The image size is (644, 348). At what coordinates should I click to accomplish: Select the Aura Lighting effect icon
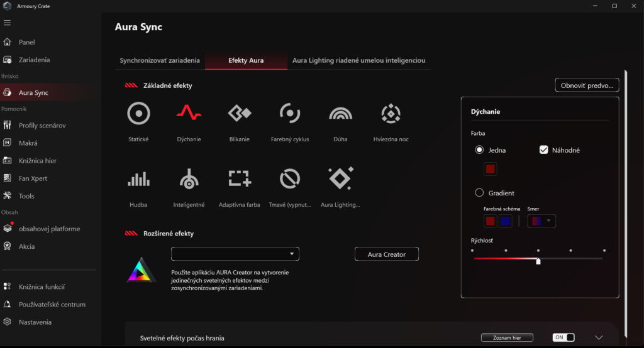(x=341, y=178)
